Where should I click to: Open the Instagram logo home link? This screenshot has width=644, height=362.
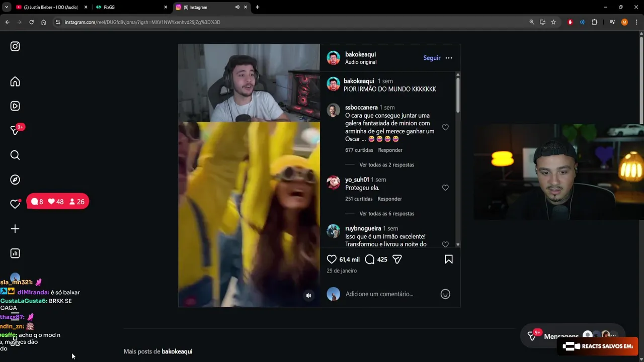click(15, 46)
